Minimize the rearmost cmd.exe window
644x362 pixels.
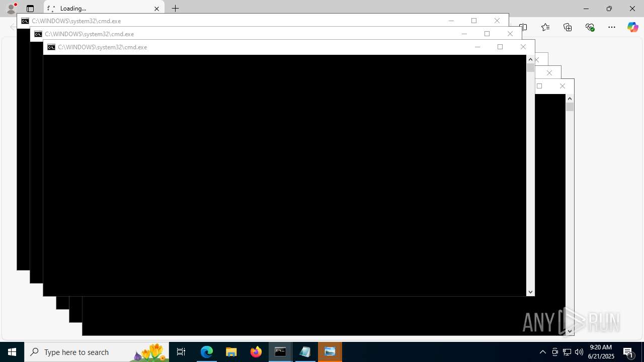(451, 21)
